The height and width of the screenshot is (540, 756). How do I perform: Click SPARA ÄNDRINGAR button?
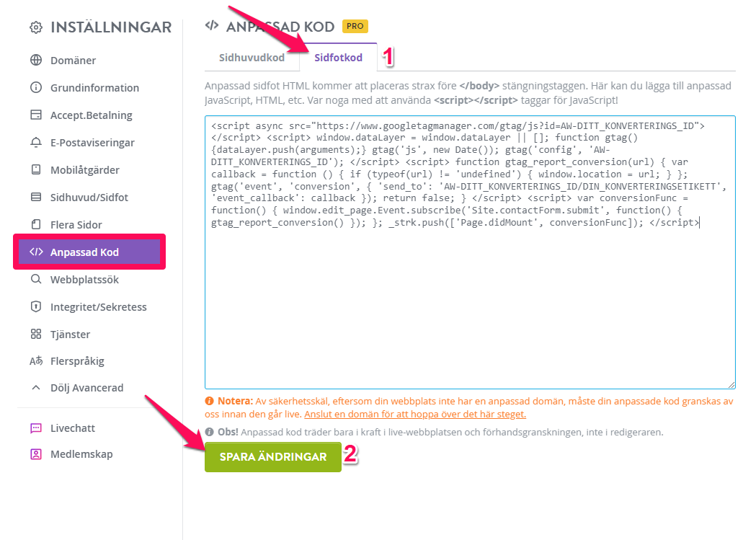point(273,456)
